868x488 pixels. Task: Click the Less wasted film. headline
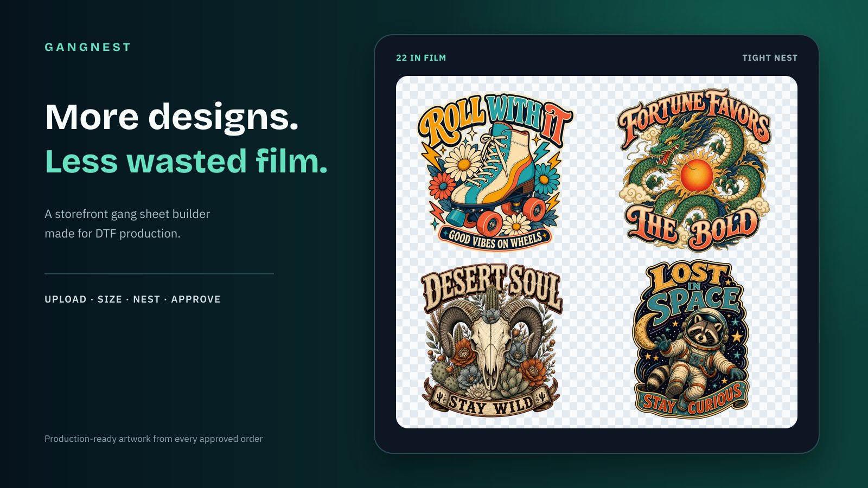187,161
